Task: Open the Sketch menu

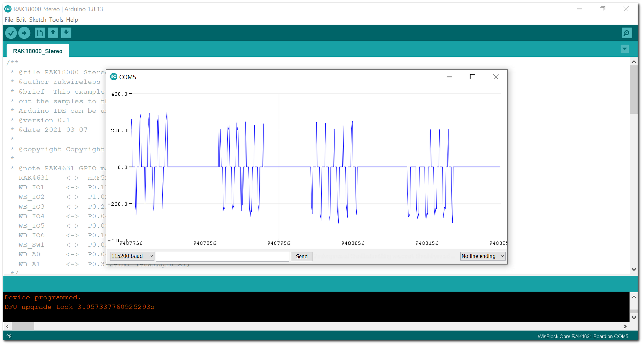Action: tap(38, 20)
